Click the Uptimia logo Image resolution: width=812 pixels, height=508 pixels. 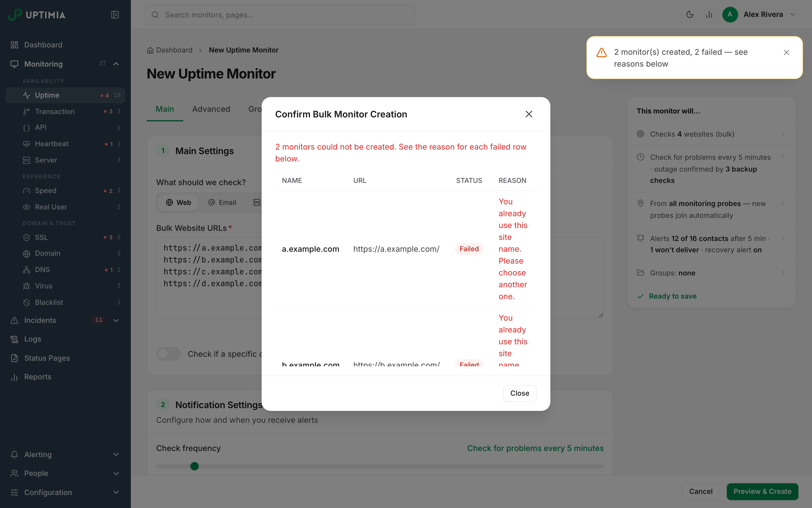point(37,14)
